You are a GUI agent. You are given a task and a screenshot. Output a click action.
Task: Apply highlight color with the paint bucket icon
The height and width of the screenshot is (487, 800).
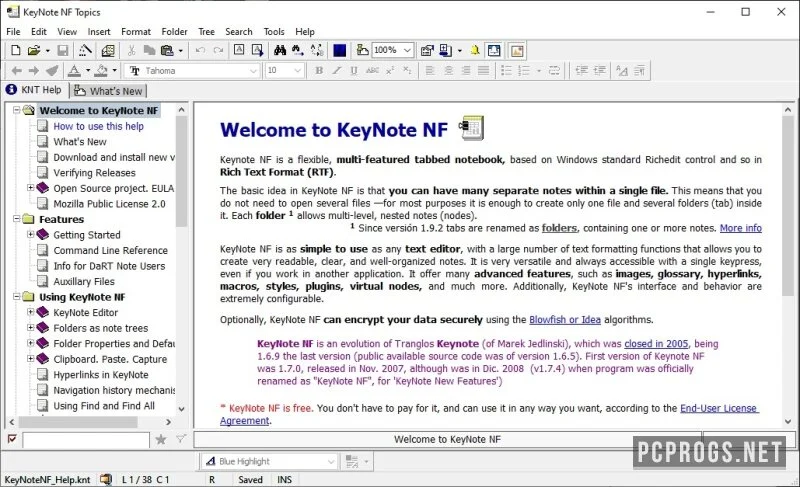(x=102, y=70)
